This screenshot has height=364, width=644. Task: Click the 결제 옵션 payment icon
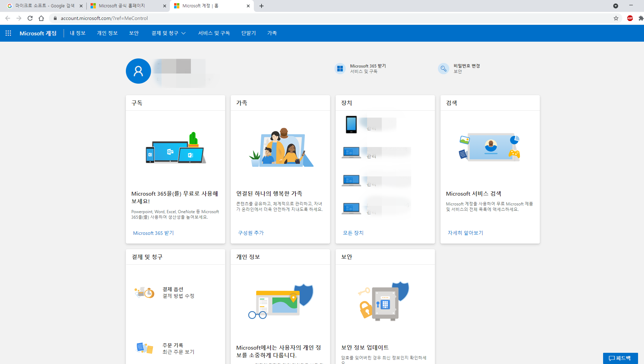pos(144,292)
